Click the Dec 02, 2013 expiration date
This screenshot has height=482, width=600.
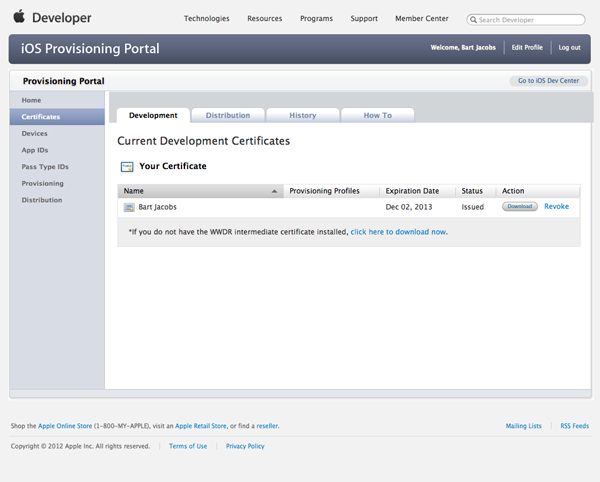point(409,207)
